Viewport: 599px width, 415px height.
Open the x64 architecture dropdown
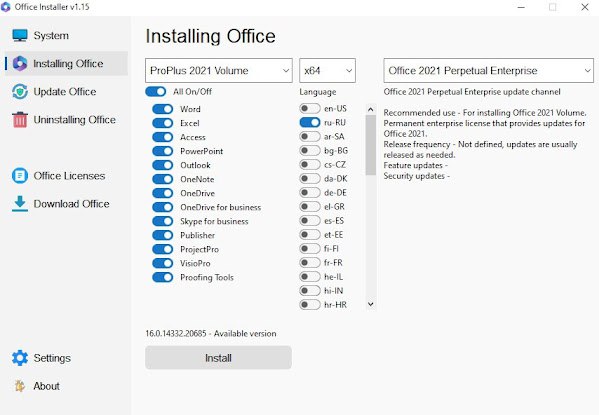pyautogui.click(x=327, y=70)
